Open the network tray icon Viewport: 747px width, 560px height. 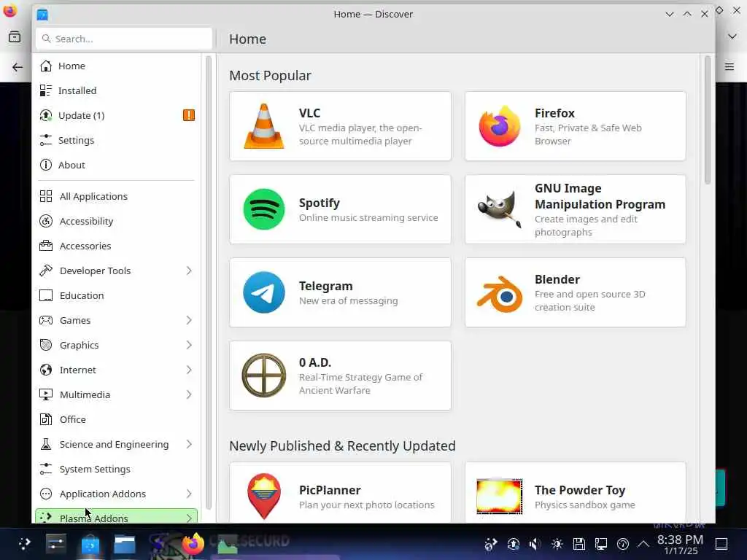click(601, 544)
